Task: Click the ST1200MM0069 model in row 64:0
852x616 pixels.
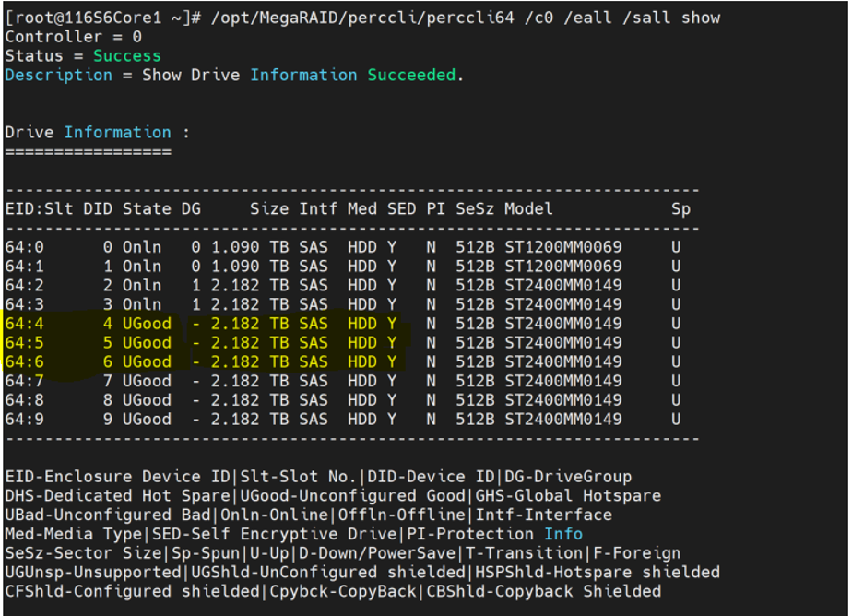Action: 562,247
